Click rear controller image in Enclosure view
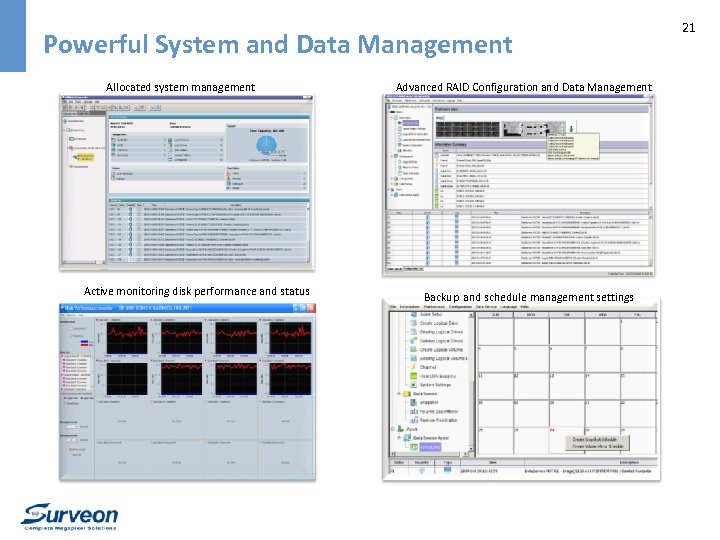The image size is (720, 540). [x=534, y=129]
